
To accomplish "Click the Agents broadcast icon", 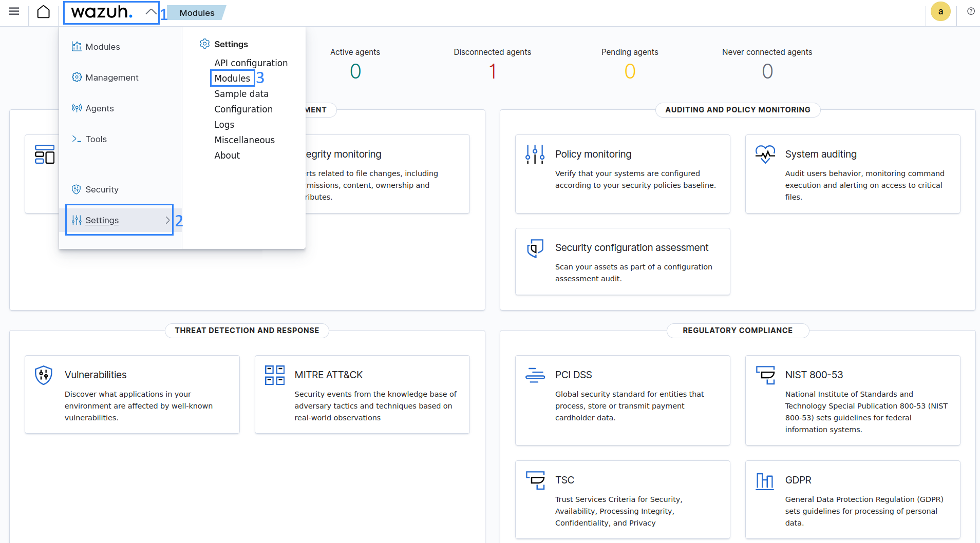I will tap(77, 108).
